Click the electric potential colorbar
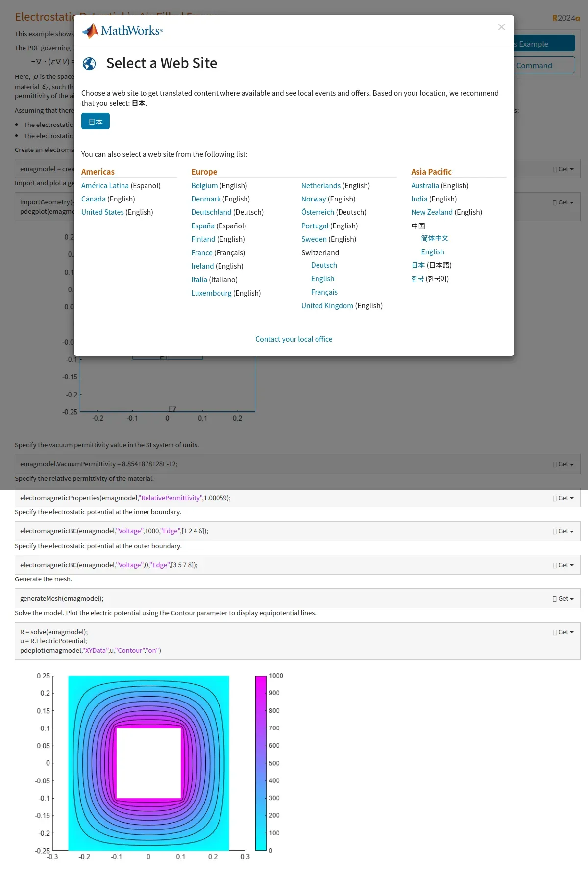 (x=261, y=763)
